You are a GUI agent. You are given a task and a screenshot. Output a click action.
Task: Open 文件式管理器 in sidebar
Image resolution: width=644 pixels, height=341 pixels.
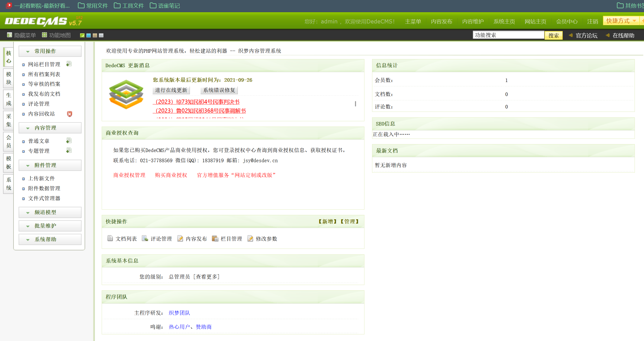44,198
